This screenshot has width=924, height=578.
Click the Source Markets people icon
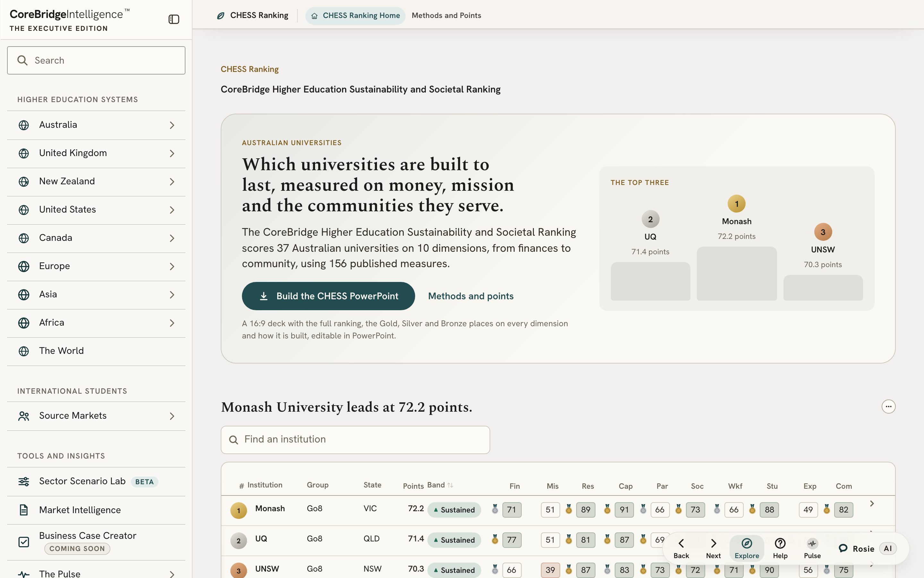24,416
